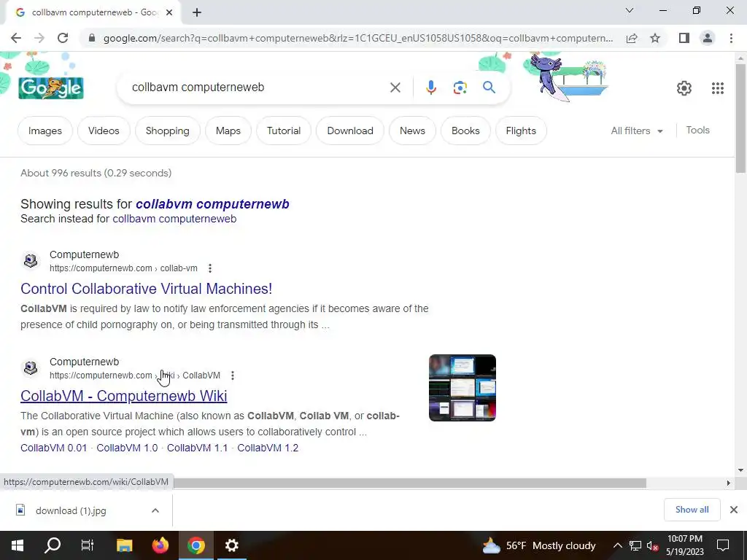Click the Computernewb favicon of first result
Image resolution: width=747 pixels, height=560 pixels.
coord(31,261)
